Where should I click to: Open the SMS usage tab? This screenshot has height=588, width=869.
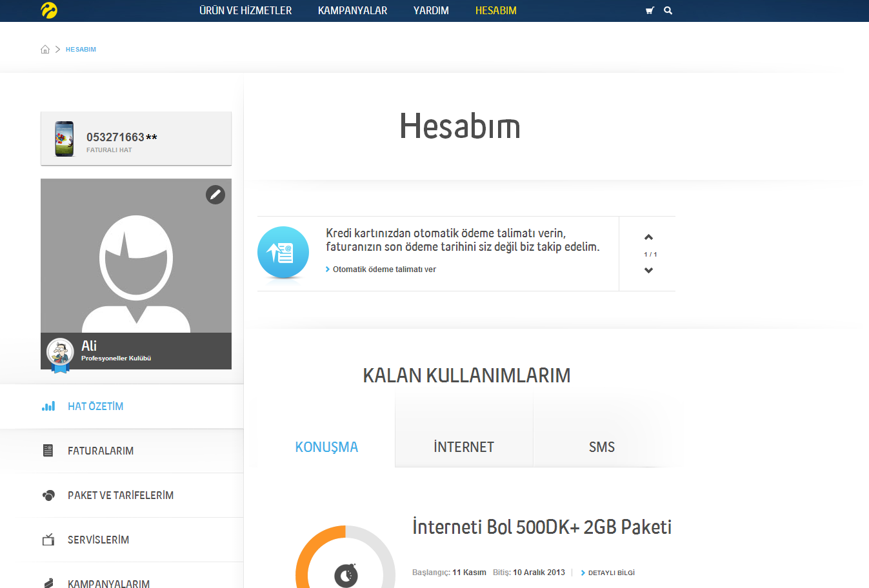click(x=601, y=446)
